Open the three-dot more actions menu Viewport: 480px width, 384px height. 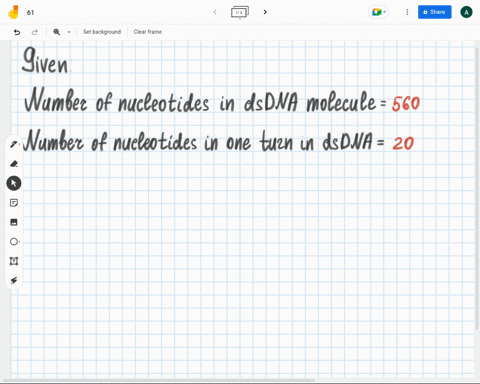click(407, 12)
